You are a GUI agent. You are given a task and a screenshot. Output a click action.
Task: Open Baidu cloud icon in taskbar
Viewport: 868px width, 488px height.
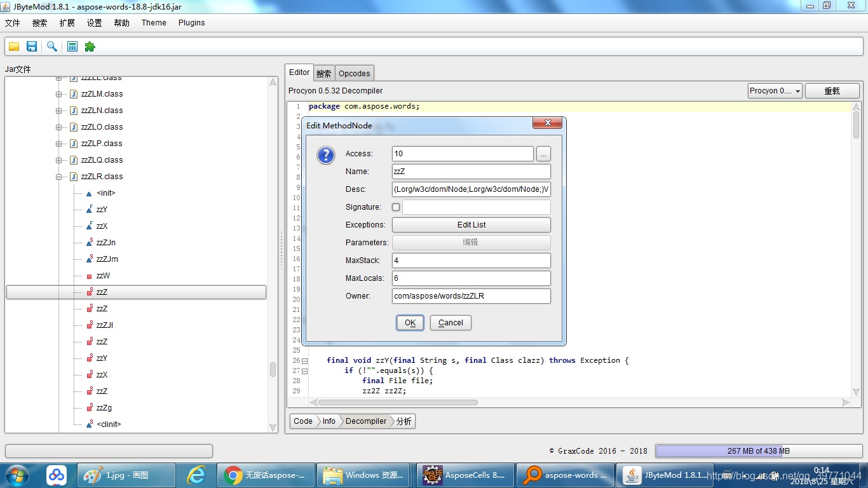57,475
